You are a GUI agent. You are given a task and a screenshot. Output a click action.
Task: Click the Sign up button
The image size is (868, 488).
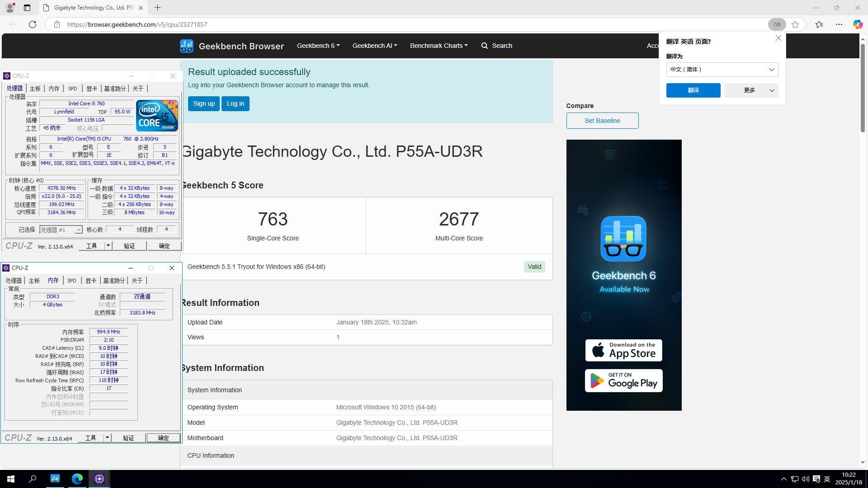pos(204,103)
